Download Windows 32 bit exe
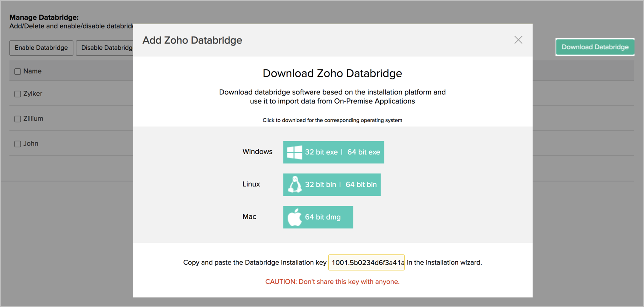 point(321,152)
